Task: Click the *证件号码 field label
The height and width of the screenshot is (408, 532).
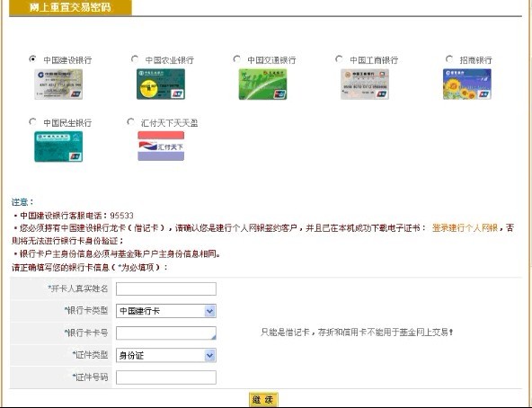Action: [90, 377]
